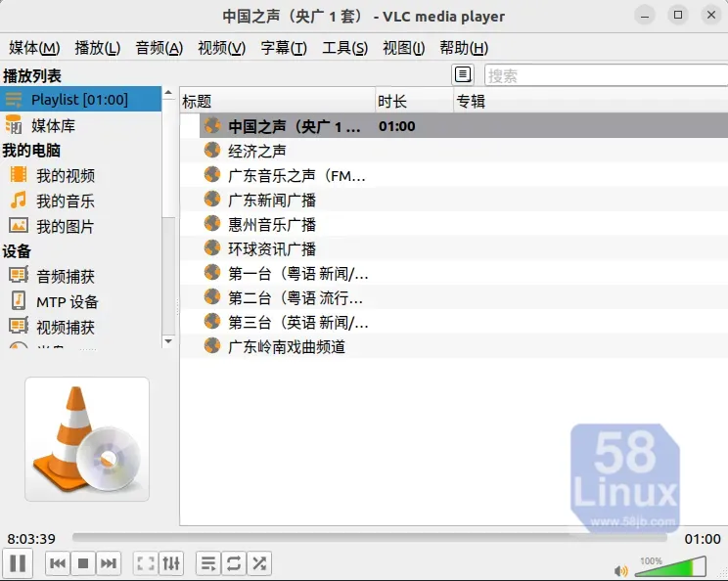Select 媒体库 media library in sidebar
This screenshot has height=581, width=728.
81,125
